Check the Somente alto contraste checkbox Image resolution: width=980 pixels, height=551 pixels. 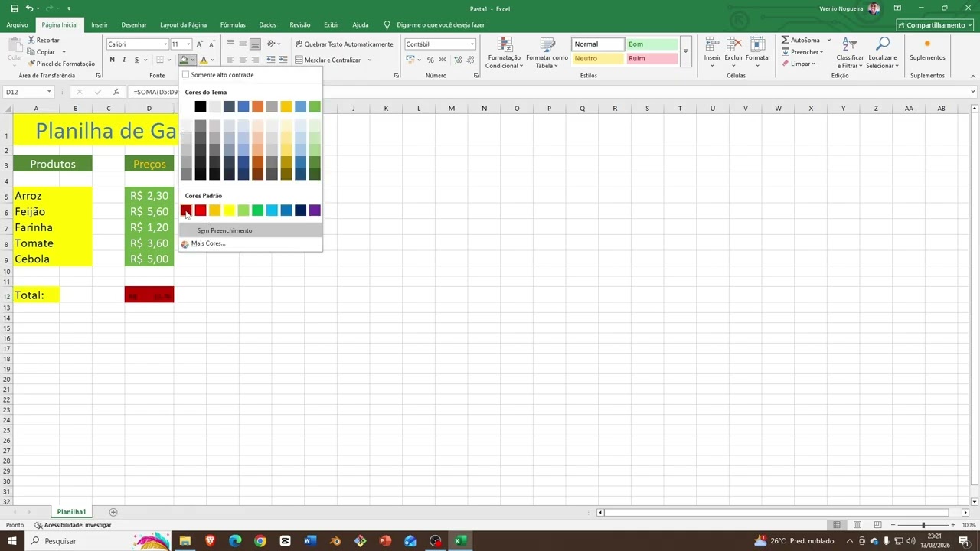(x=185, y=75)
